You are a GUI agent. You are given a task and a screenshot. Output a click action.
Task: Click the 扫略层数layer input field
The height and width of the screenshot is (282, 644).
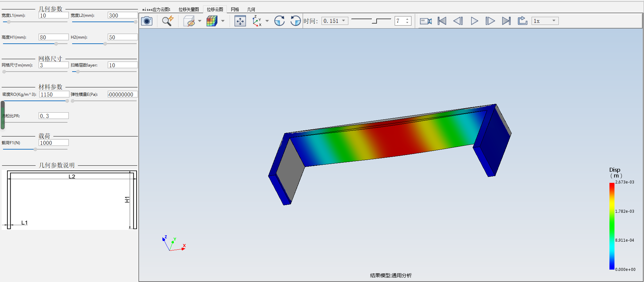tap(122, 65)
